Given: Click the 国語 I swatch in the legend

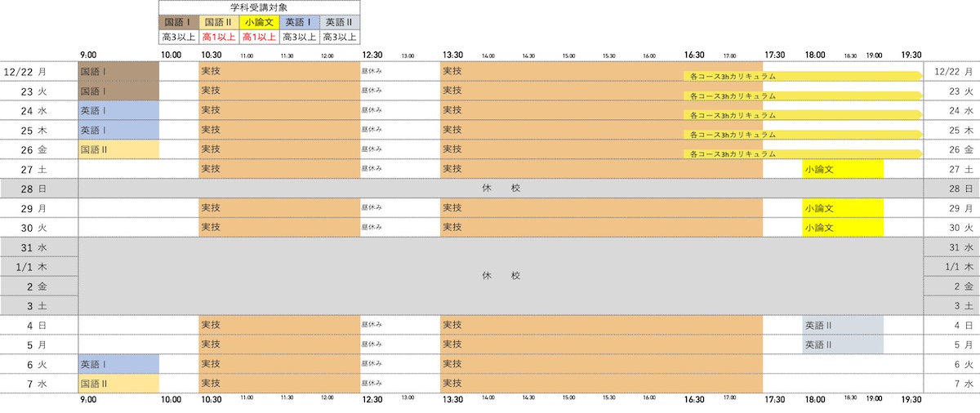Looking at the screenshot, I should tap(179, 22).
